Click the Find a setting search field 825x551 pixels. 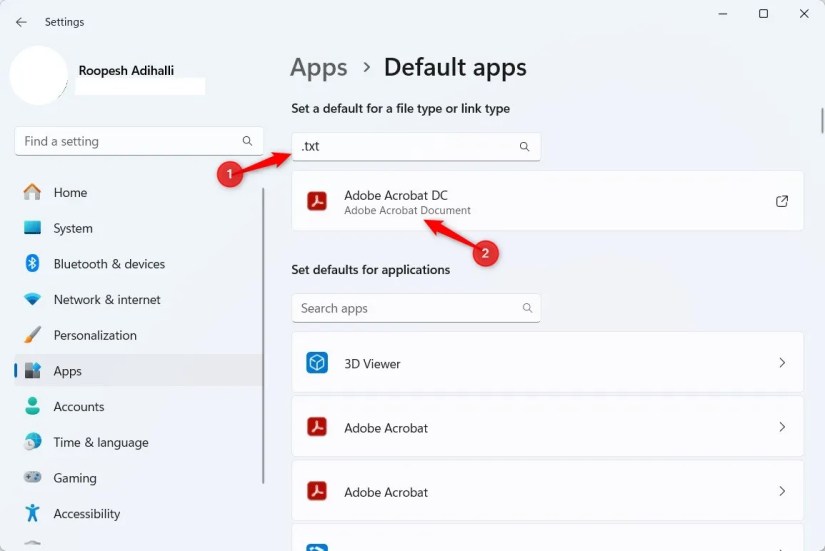[139, 141]
